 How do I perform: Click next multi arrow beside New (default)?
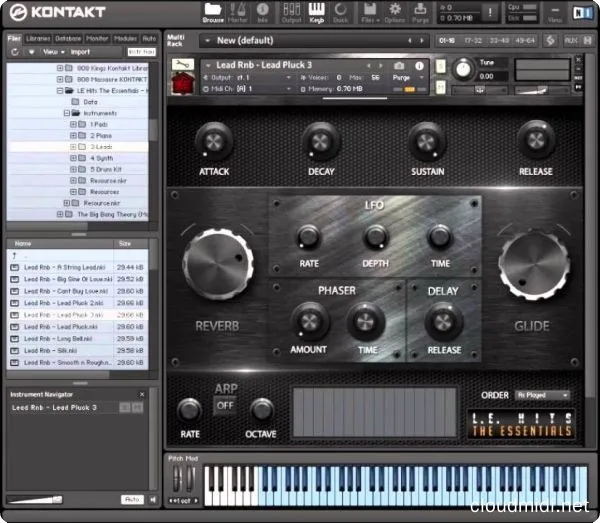click(422, 40)
